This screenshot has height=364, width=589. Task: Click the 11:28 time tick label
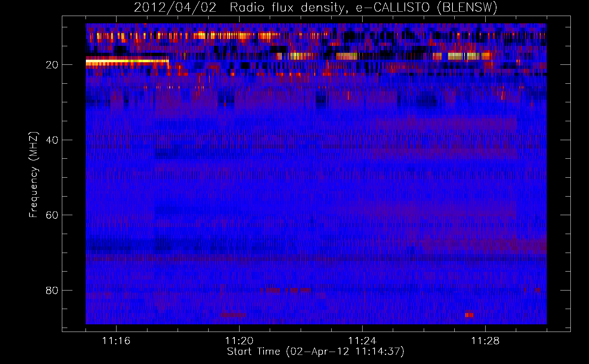click(485, 341)
